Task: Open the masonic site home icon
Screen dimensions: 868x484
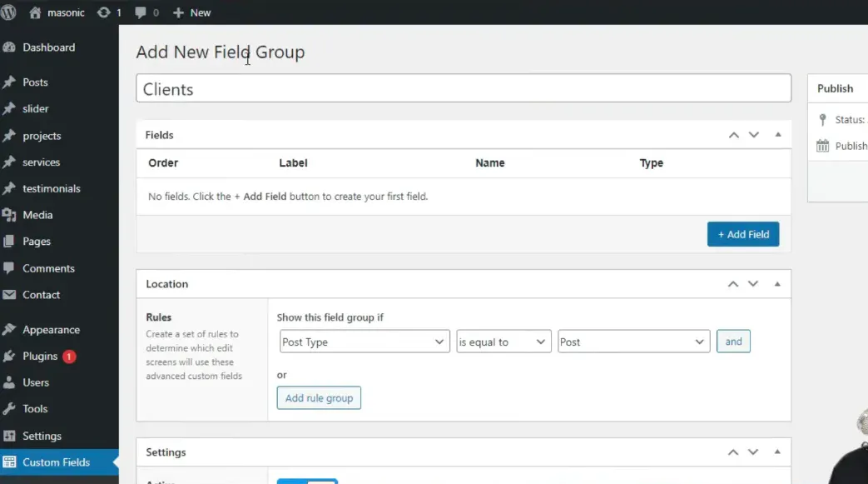Action: [x=35, y=12]
